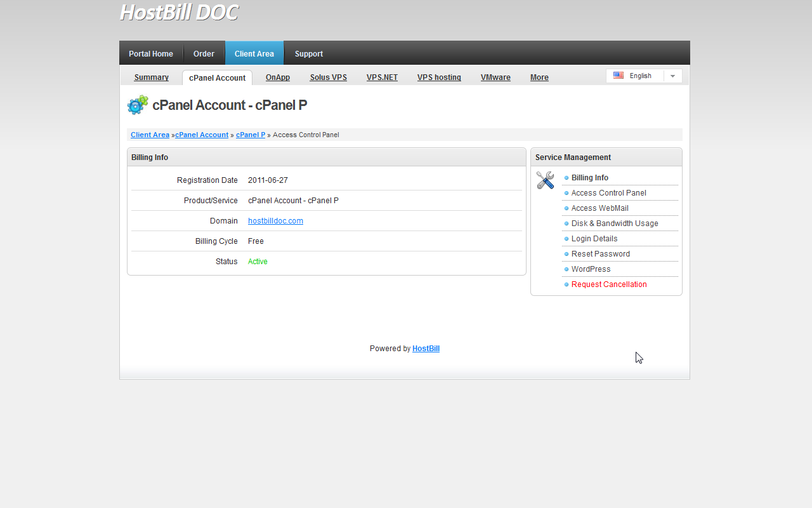This screenshot has width=812, height=508.
Task: Open the WordPress service option
Action: (x=591, y=269)
